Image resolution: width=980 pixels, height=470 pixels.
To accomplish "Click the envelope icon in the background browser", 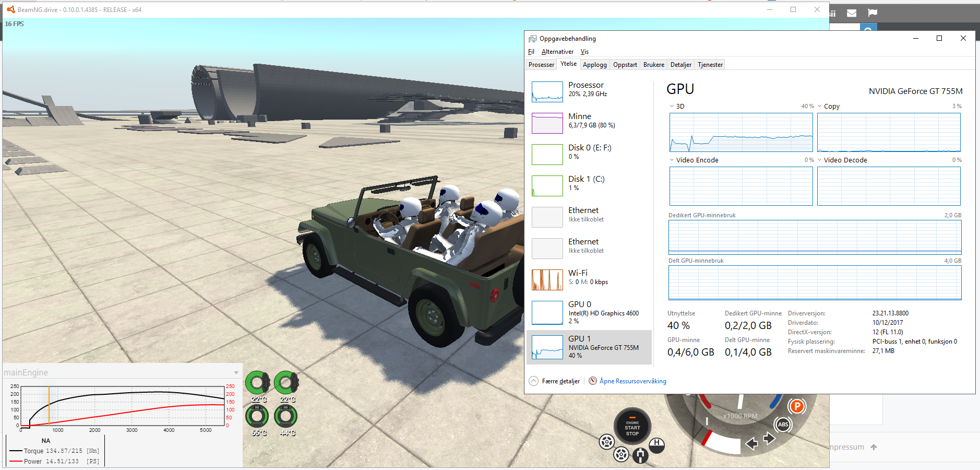I will [x=852, y=13].
